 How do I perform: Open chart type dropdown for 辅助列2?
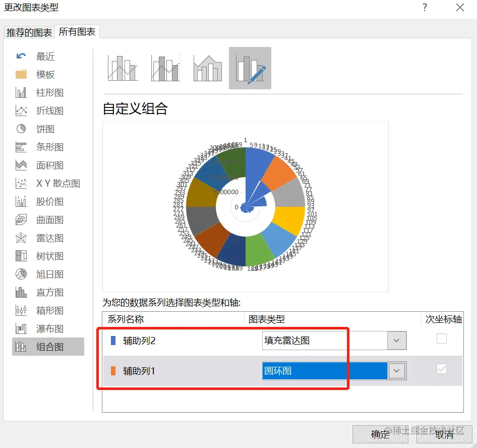[396, 340]
